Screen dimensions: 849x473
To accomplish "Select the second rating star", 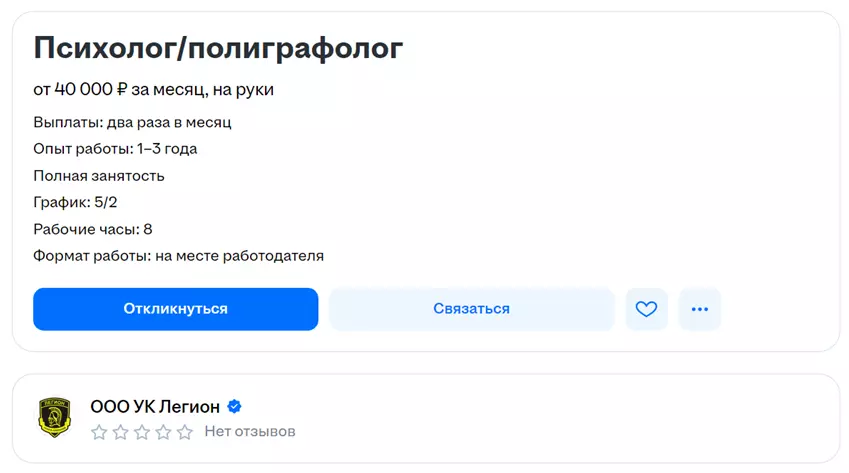I will 120,432.
